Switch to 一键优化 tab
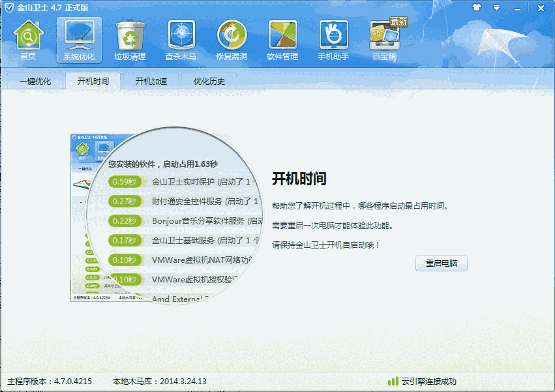 click(35, 81)
